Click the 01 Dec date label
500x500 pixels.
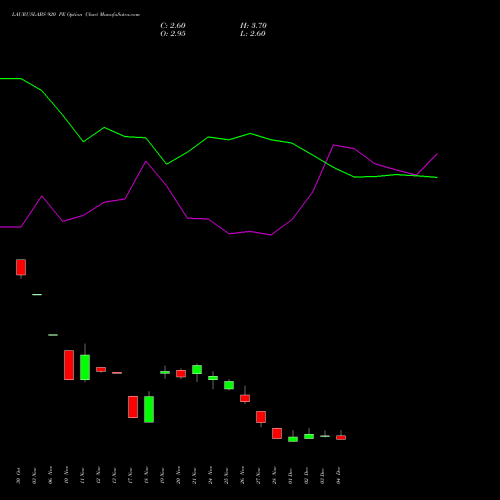click(290, 476)
